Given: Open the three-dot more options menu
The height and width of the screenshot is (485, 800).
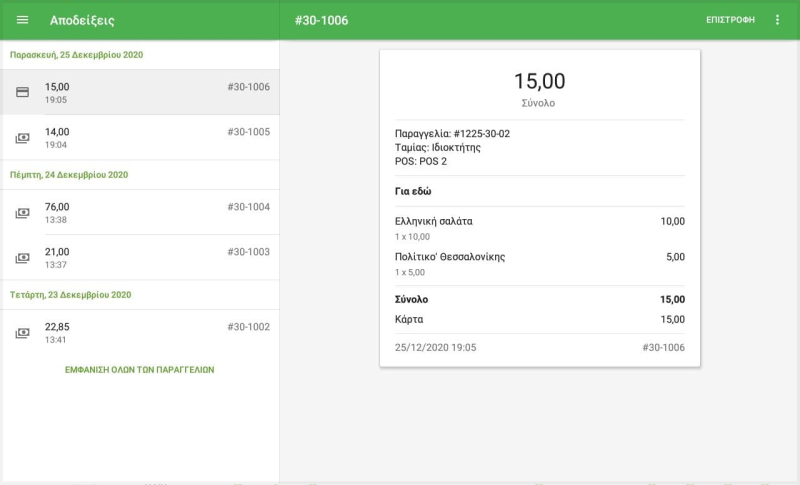Looking at the screenshot, I should (x=778, y=20).
